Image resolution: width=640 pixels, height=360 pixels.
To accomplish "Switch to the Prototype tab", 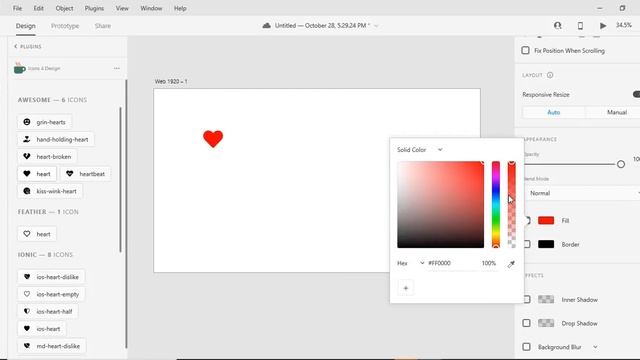I will pyautogui.click(x=65, y=26).
